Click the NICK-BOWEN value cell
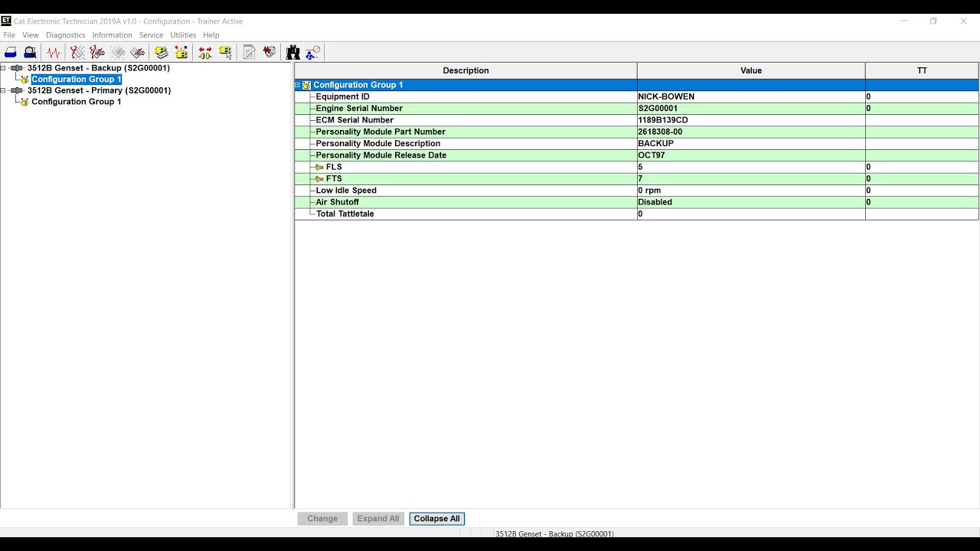The height and width of the screenshot is (551, 980). (751, 97)
